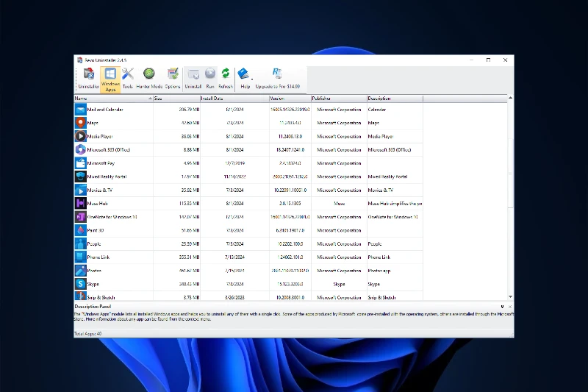Select the OneNote for Windows 10 icon
This screenshot has height=392, width=588.
pyautogui.click(x=80, y=217)
